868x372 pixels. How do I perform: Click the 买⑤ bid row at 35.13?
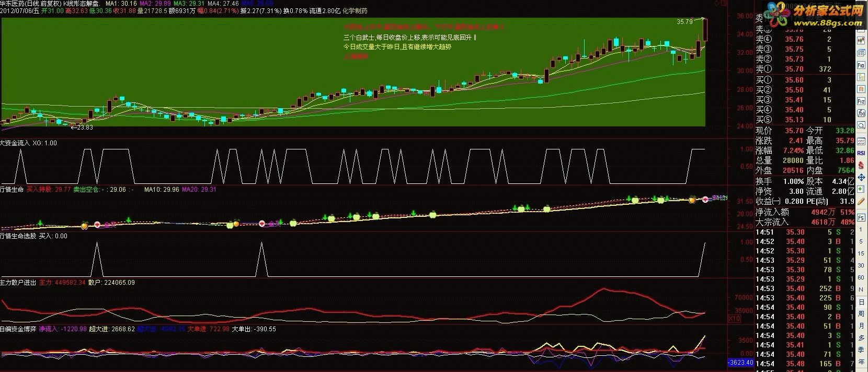click(x=804, y=120)
